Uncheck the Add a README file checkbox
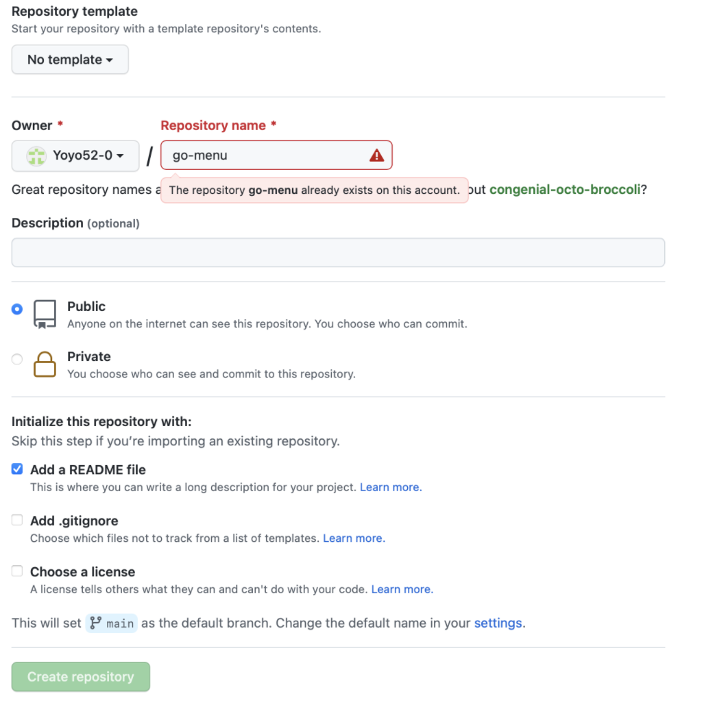Screen dimensions: 728x707 tap(17, 469)
